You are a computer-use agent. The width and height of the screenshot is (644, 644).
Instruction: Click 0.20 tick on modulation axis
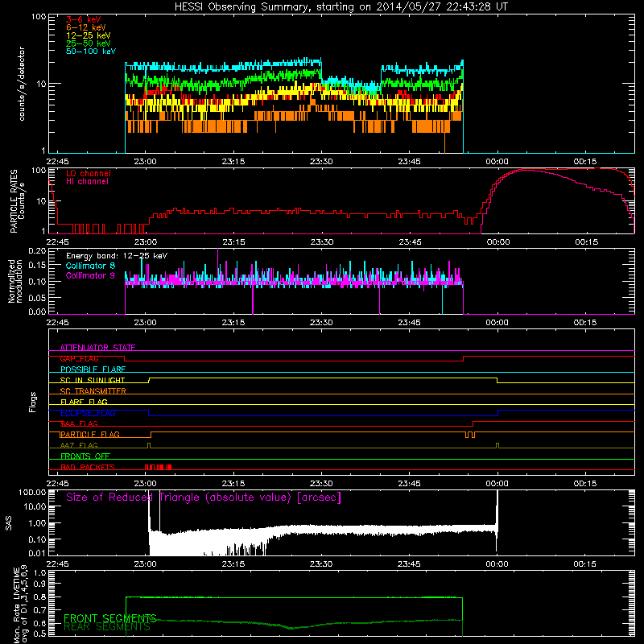[x=37, y=251]
